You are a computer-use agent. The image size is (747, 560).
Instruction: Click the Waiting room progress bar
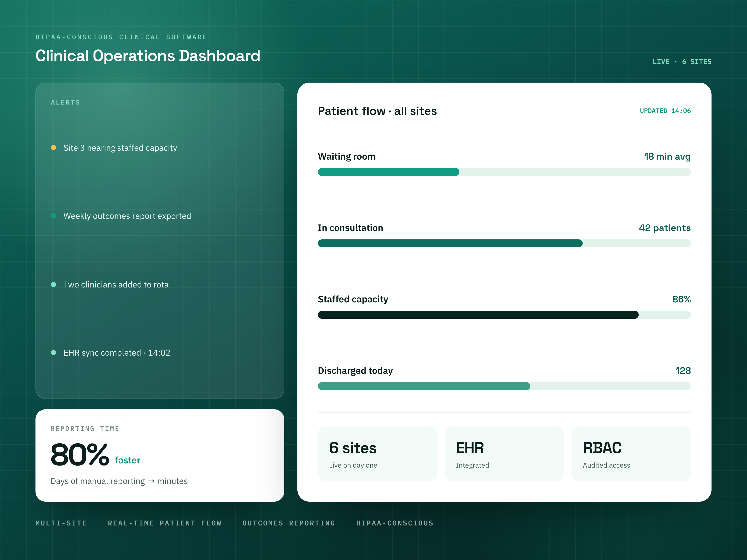[x=504, y=172]
